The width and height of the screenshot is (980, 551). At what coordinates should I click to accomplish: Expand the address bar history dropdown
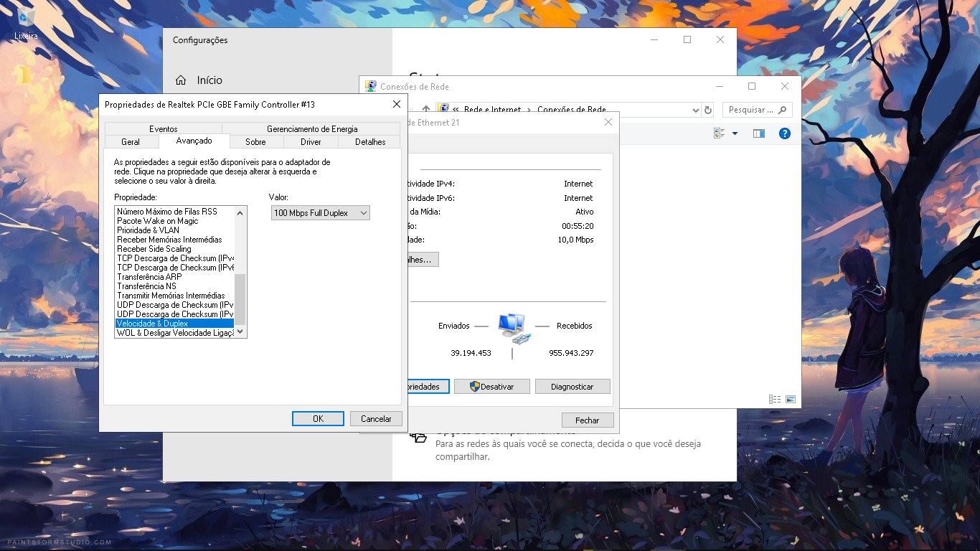[x=695, y=110]
